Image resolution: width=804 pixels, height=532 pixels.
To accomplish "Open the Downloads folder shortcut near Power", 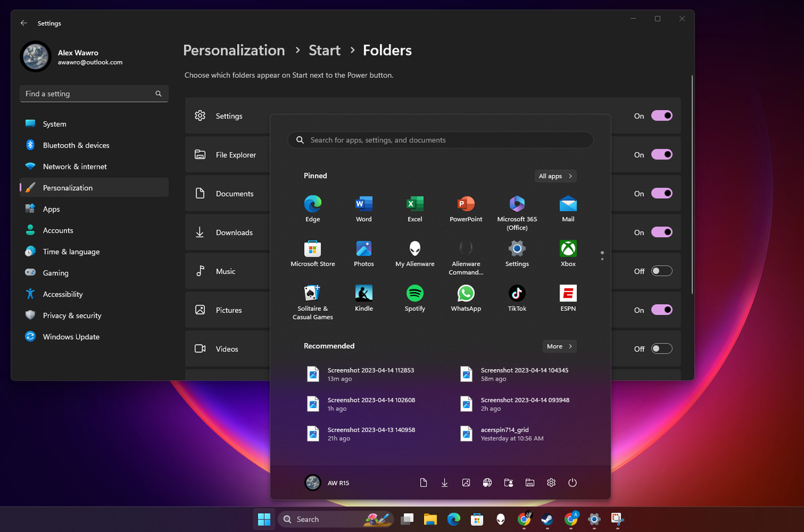I will point(444,482).
